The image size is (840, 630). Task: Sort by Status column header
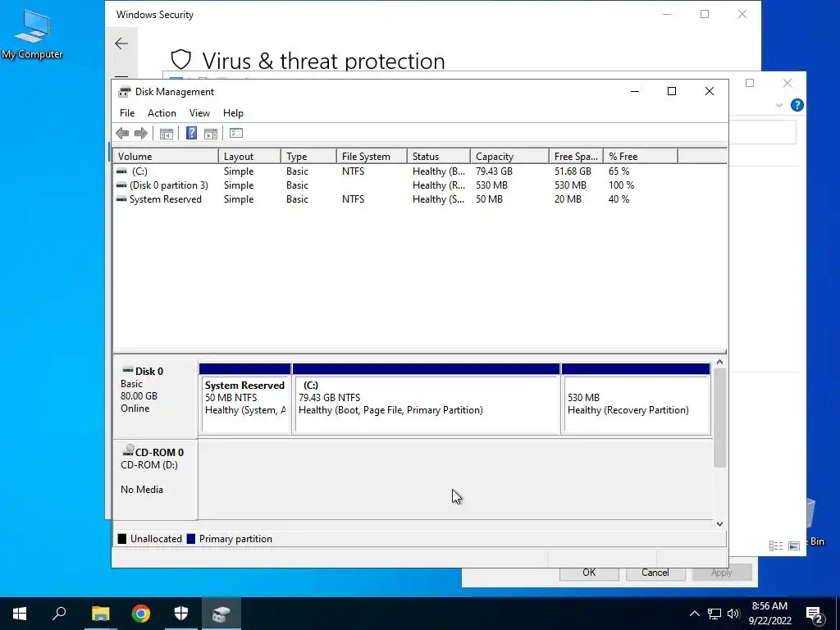click(439, 157)
